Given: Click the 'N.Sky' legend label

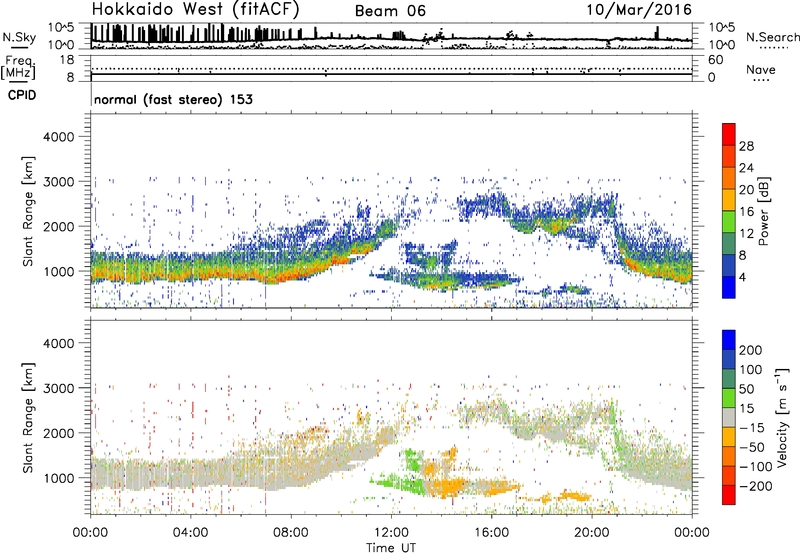Looking at the screenshot, I should (19, 37).
